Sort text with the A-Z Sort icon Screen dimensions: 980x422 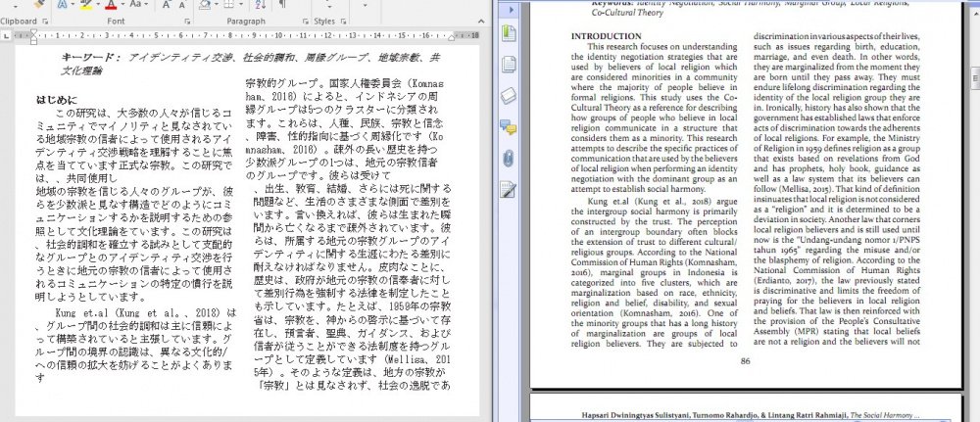(x=261, y=4)
